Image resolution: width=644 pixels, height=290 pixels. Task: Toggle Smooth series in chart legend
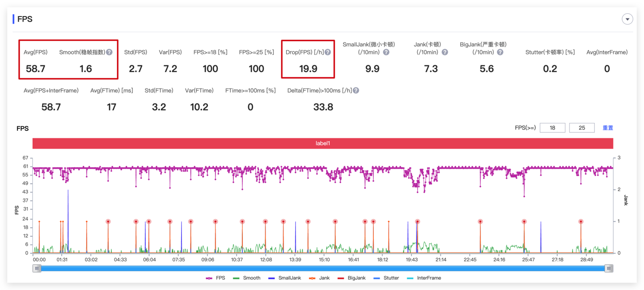[x=246, y=278]
